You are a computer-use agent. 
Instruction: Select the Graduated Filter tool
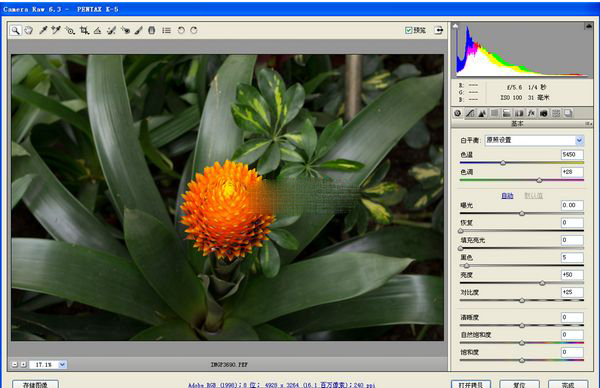(x=152, y=30)
